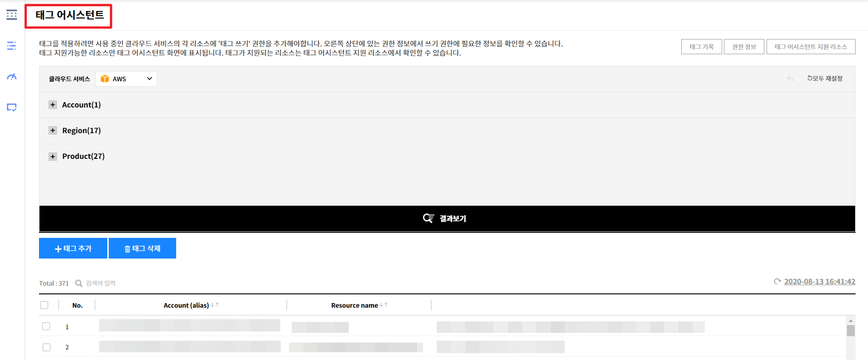This screenshot has width=868, height=360.
Task: Click the undo arrow icon beside 모두 재설정
Action: pos(790,79)
